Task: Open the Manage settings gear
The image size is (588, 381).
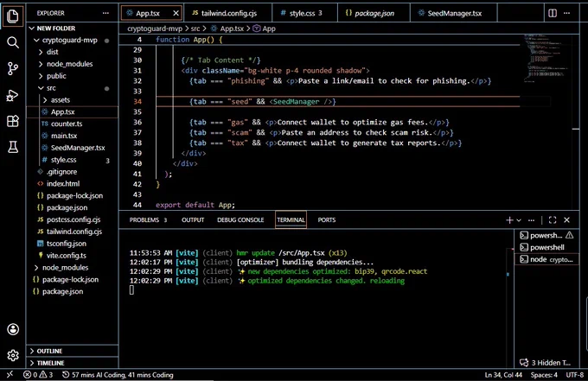Action: pyautogui.click(x=13, y=355)
